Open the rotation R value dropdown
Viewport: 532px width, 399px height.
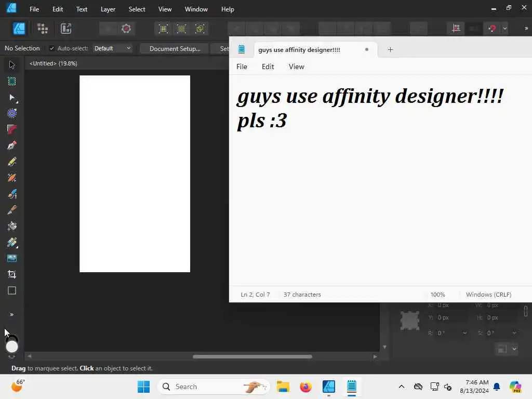coord(464,333)
